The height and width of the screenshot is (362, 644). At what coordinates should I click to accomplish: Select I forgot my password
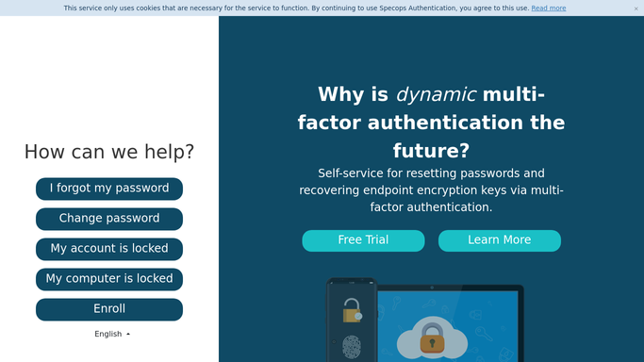pyautogui.click(x=109, y=189)
